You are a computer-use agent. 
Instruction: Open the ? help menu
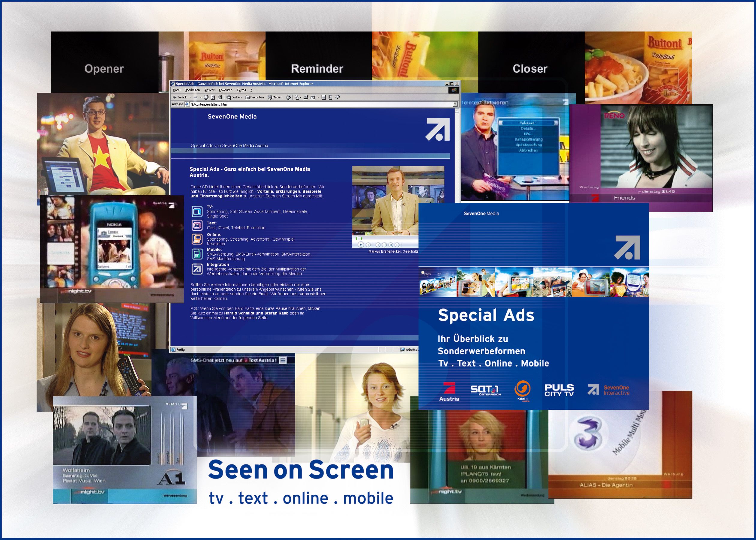(x=251, y=90)
